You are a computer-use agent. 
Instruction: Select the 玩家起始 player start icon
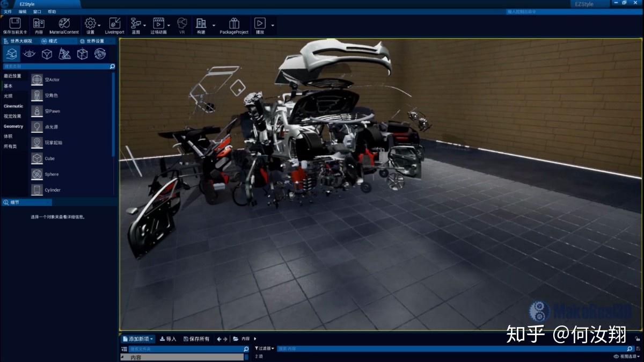point(38,142)
